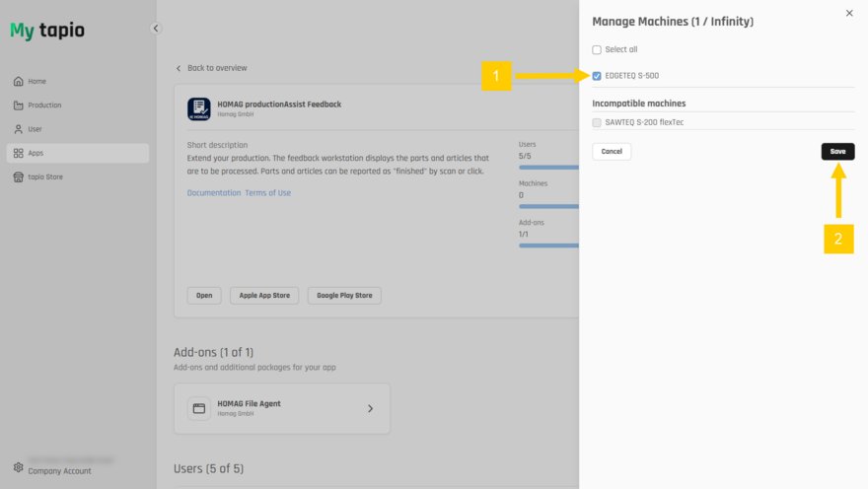Tick the Select all checkbox
868x489 pixels.
point(597,49)
